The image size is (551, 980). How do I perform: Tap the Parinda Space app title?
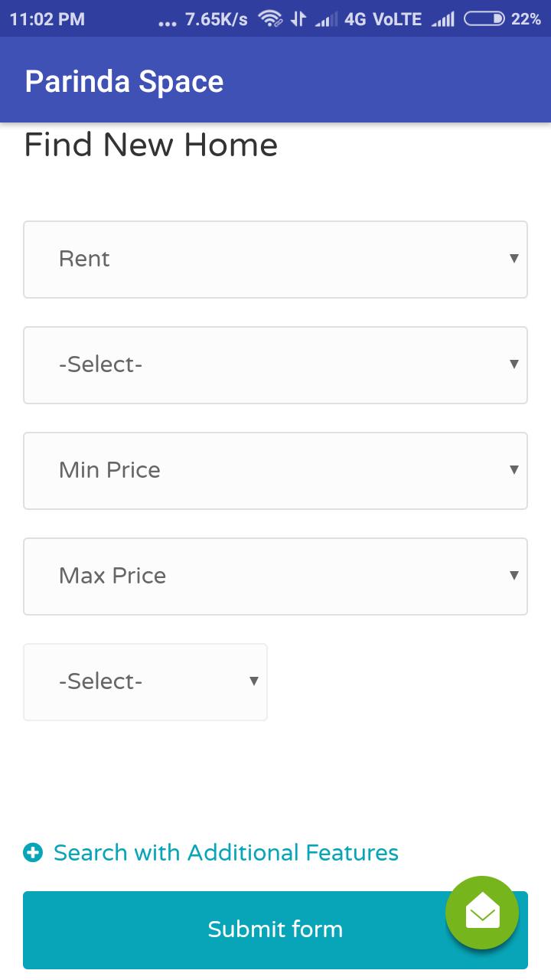[124, 82]
